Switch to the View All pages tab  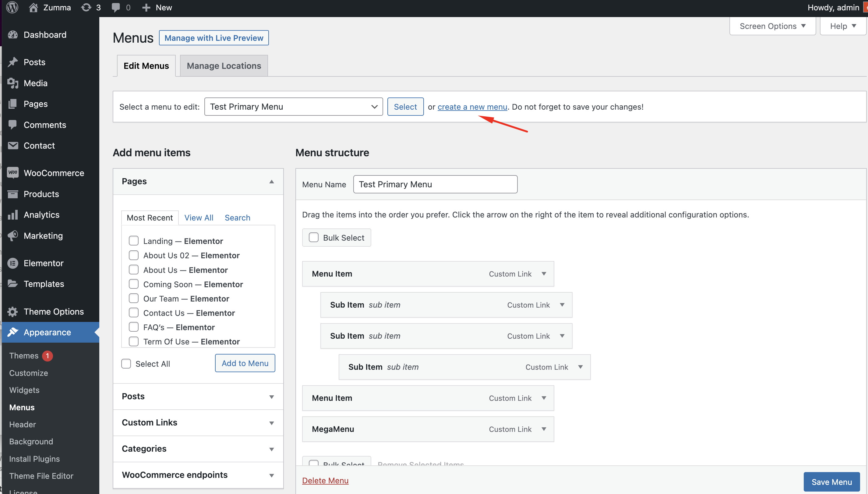(x=199, y=217)
